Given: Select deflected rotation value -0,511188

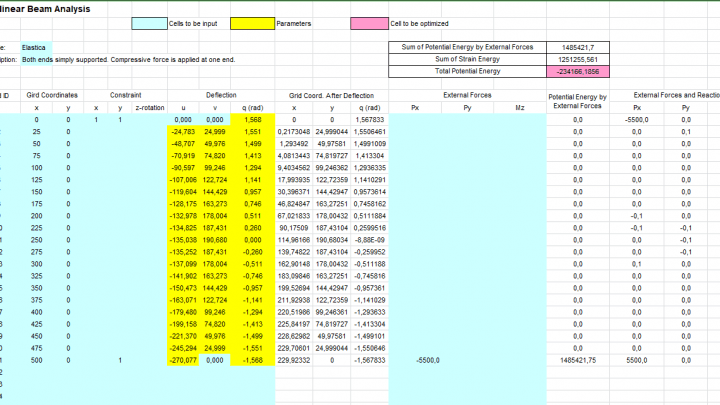Looking at the screenshot, I should coord(370,264).
